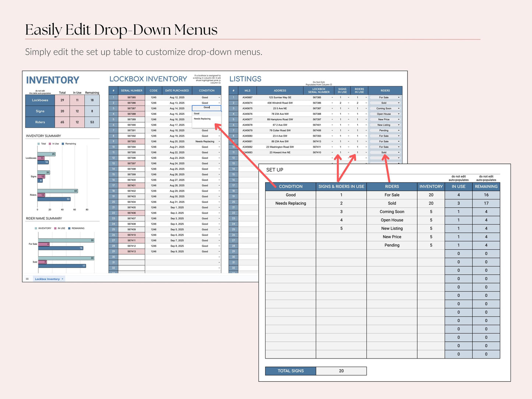Click the TOTAL SIGNS label cell
532x399 pixels.
click(290, 371)
